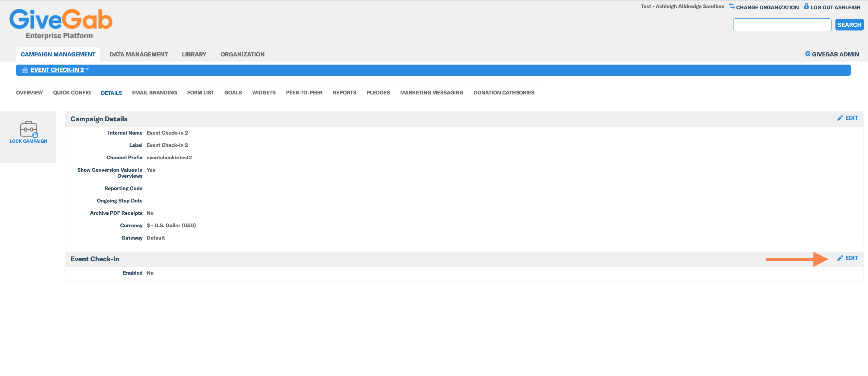Open the Donation Categories sub-tab
Image resolution: width=868 pixels, height=376 pixels.
click(x=504, y=93)
